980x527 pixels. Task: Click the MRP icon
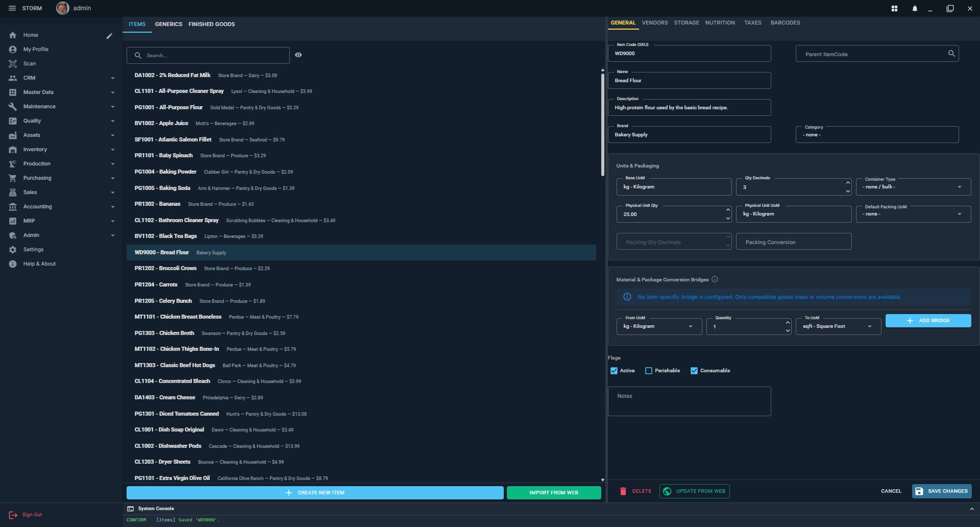pyautogui.click(x=13, y=221)
